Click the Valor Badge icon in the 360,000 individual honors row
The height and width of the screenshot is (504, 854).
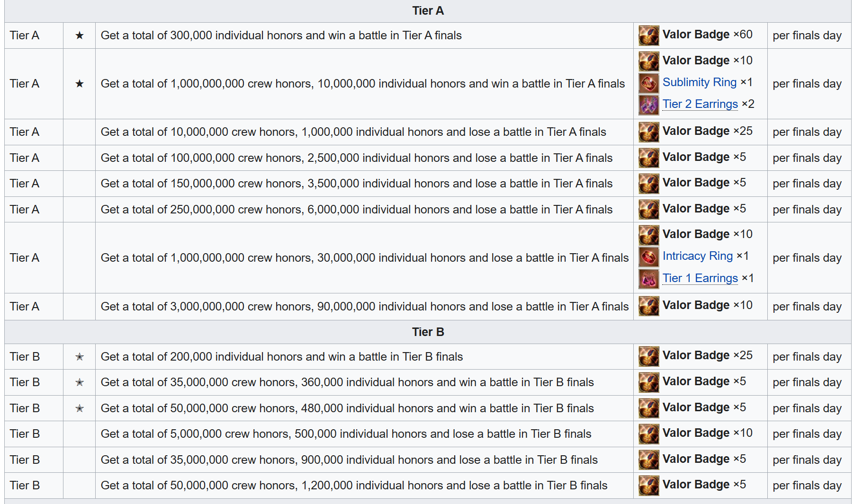pos(648,382)
